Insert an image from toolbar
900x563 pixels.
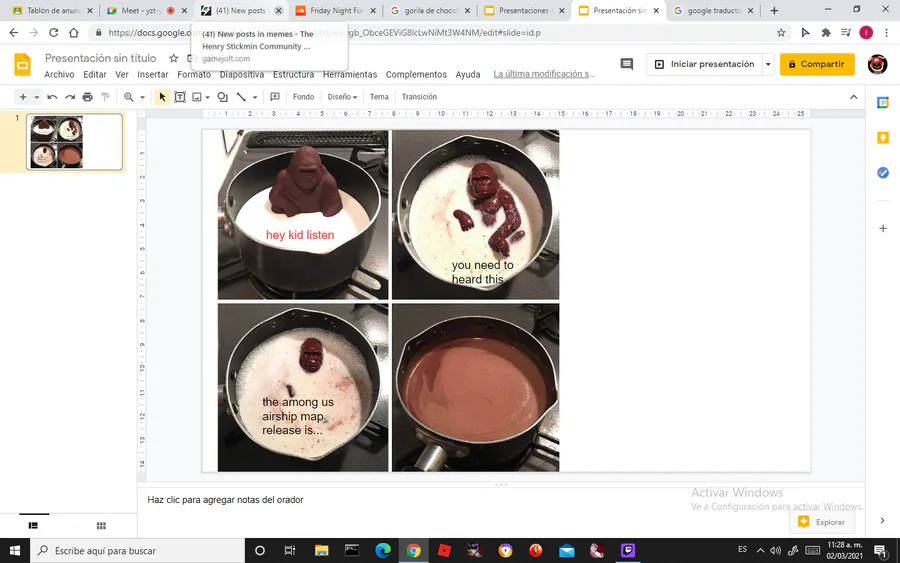pyautogui.click(x=197, y=97)
